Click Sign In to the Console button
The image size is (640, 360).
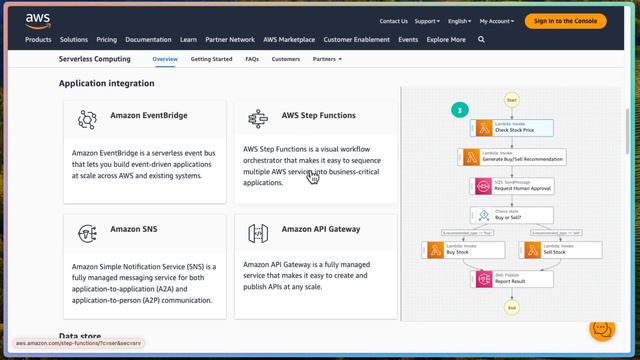coord(565,21)
